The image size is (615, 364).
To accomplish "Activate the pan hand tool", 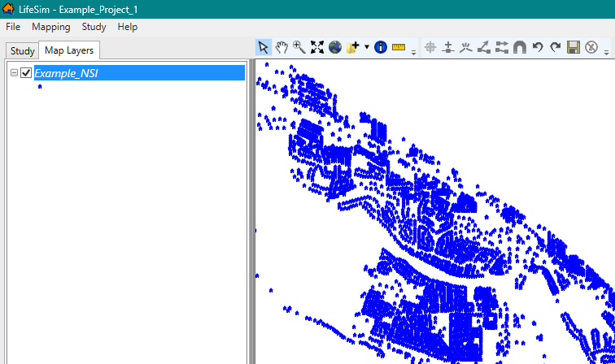I will click(281, 47).
